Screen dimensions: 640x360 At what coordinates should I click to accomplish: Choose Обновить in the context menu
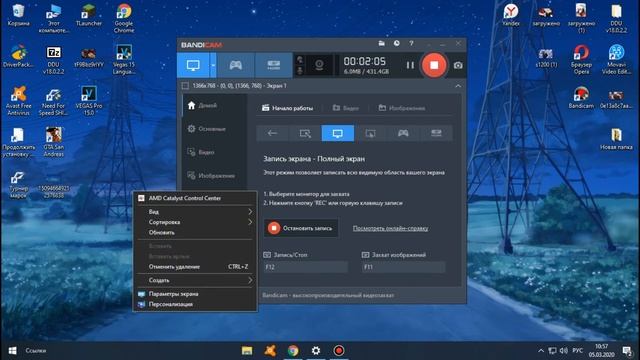coord(195,232)
